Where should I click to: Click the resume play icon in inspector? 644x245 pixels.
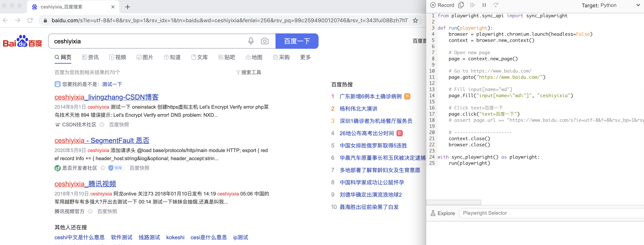pyautogui.click(x=472, y=5)
